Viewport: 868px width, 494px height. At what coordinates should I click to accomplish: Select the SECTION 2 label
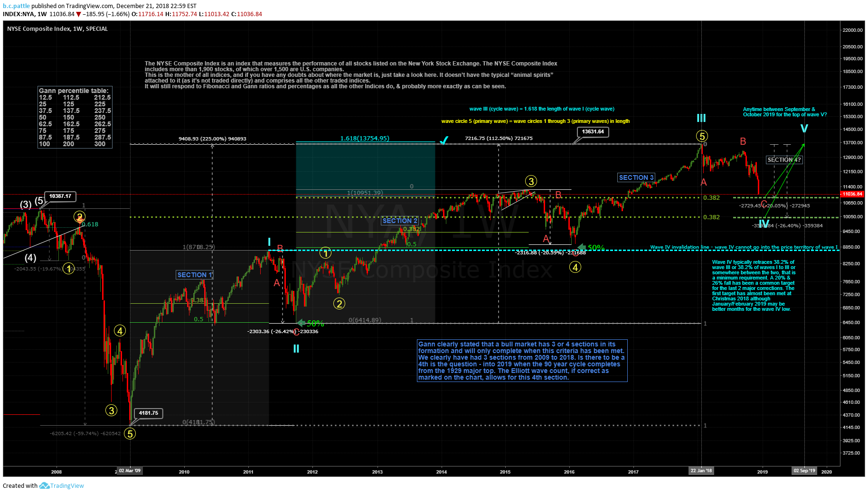[x=400, y=221]
